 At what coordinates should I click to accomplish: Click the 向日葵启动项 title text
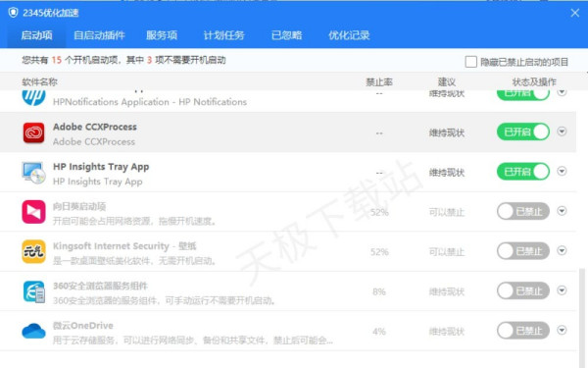(79, 206)
